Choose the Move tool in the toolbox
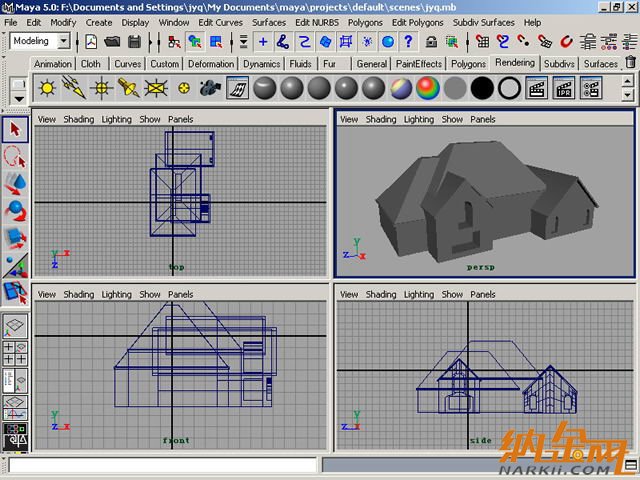Image resolution: width=640 pixels, height=480 pixels. (15, 183)
